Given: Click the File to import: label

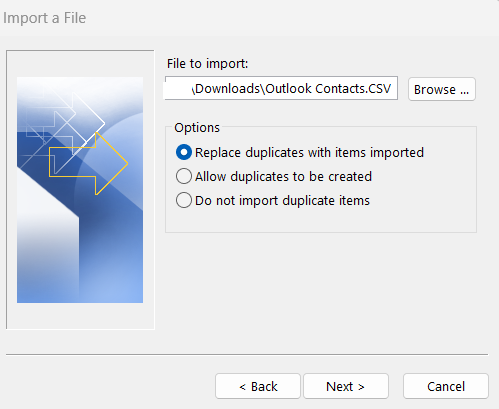Looking at the screenshot, I should tap(208, 63).
